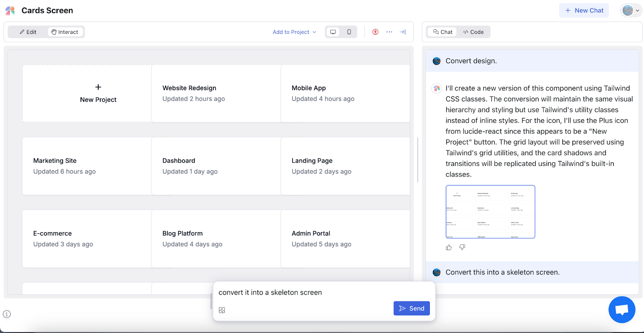The height and width of the screenshot is (333, 644).
Task: Select the Dashboard project card
Action: point(216,166)
